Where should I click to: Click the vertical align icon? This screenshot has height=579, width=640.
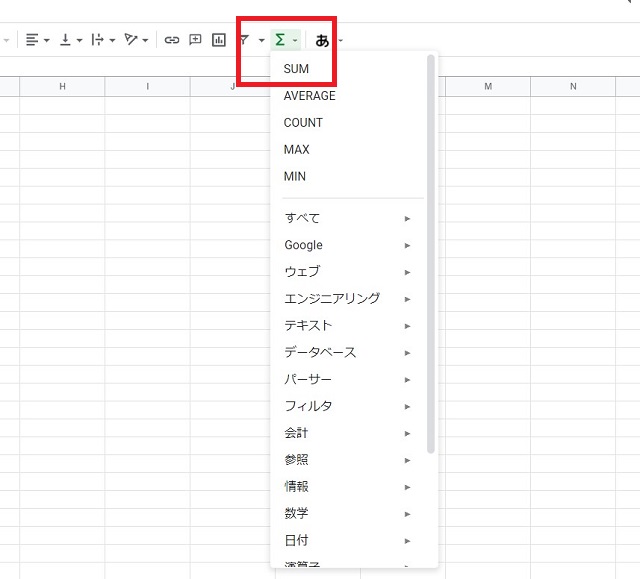click(65, 40)
